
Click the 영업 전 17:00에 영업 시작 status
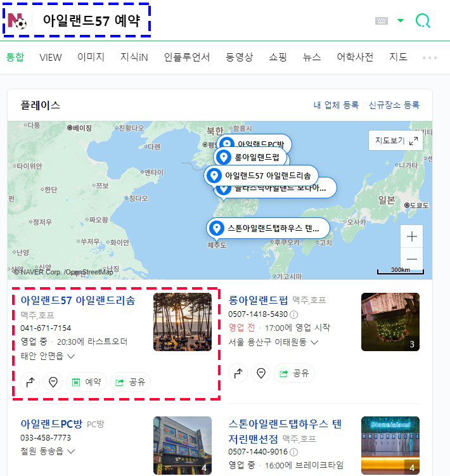pyautogui.click(x=279, y=328)
